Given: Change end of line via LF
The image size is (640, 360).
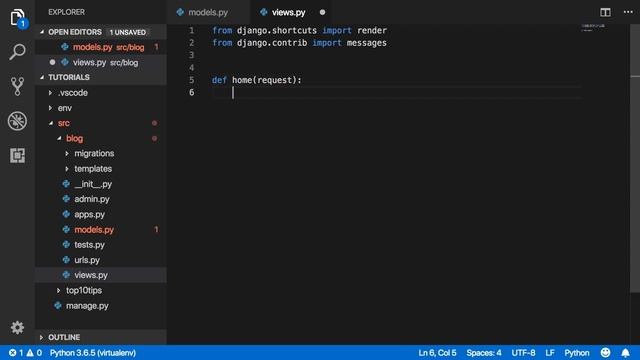Looking at the screenshot, I should click(550, 353).
